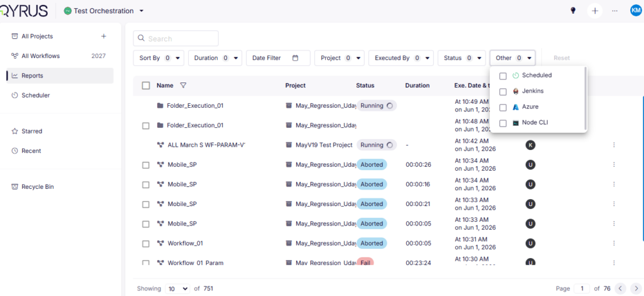Screen dimensions: 644x296
Task: Click the plus create button in header
Action: coord(595,11)
